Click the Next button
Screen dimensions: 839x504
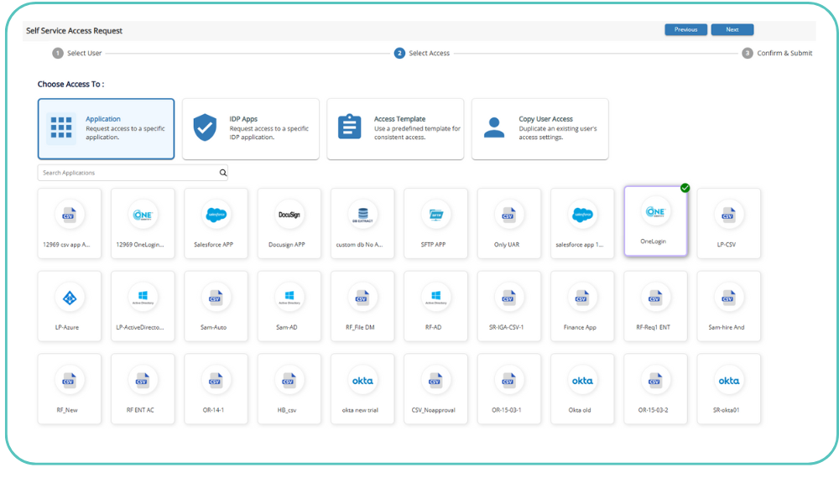pos(732,29)
